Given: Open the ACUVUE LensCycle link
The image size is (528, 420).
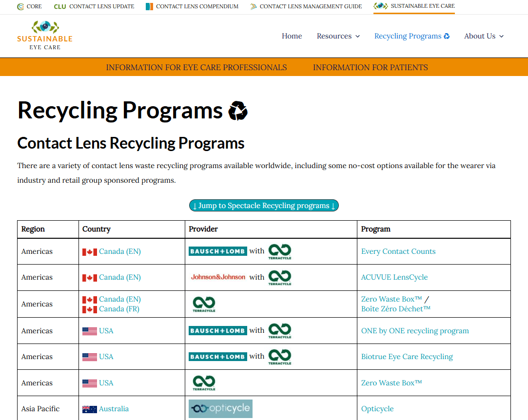Looking at the screenshot, I should pyautogui.click(x=394, y=277).
